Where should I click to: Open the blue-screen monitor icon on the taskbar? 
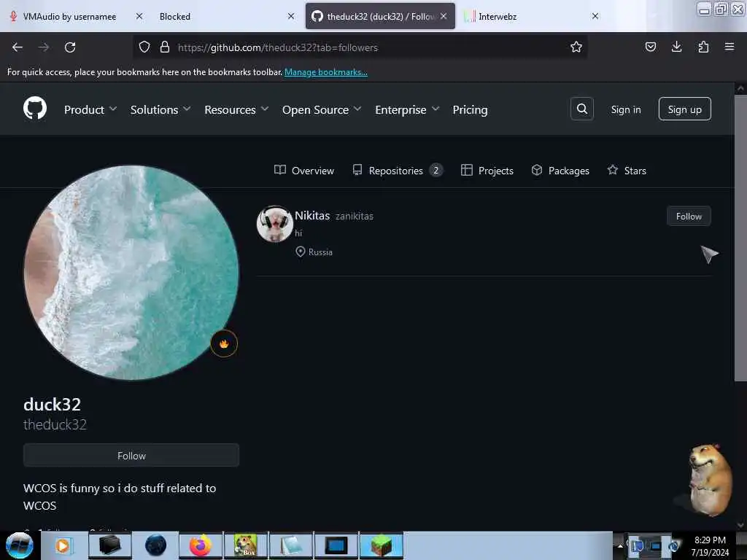point(336,545)
